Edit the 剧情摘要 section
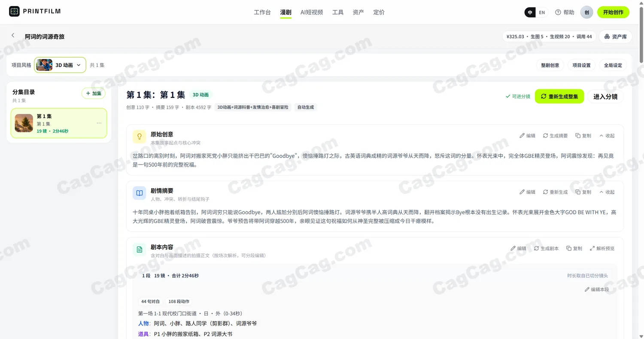 coord(527,192)
